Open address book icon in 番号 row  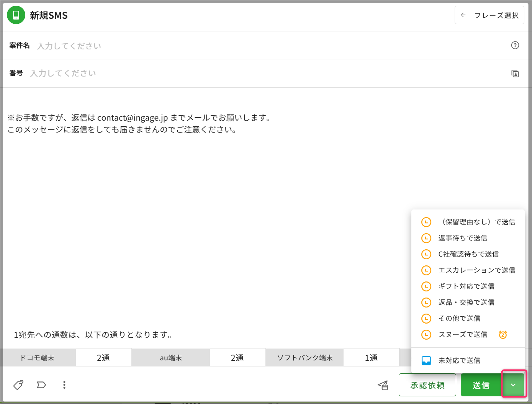point(515,74)
